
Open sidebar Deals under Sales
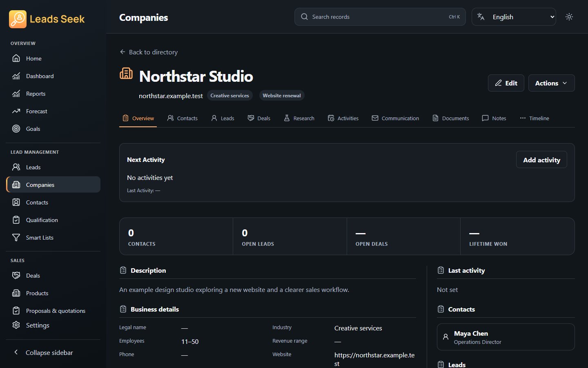(53, 276)
